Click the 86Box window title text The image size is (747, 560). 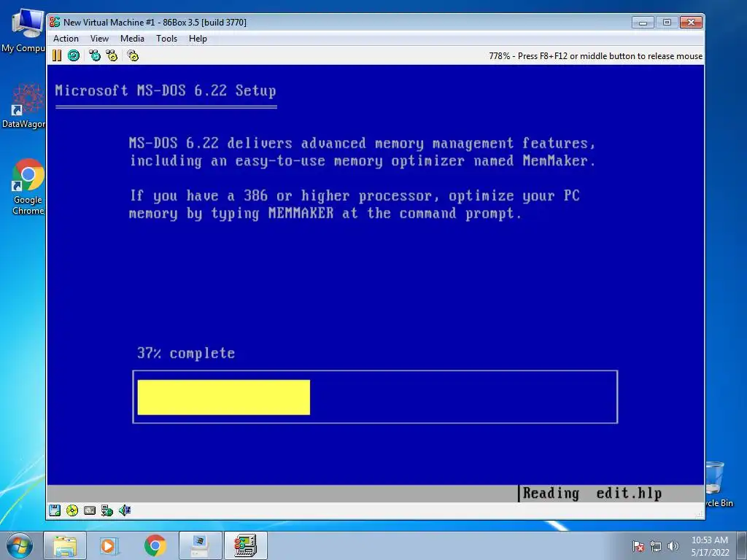(155, 22)
